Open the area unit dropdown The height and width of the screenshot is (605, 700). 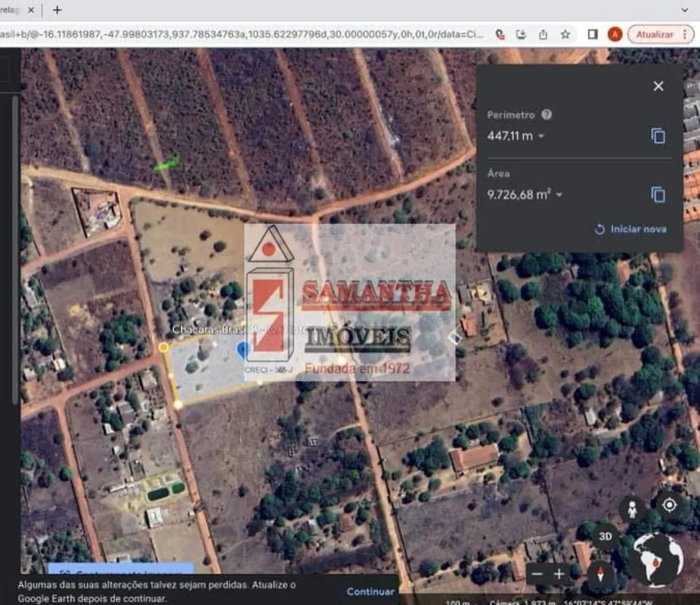pyautogui.click(x=559, y=195)
